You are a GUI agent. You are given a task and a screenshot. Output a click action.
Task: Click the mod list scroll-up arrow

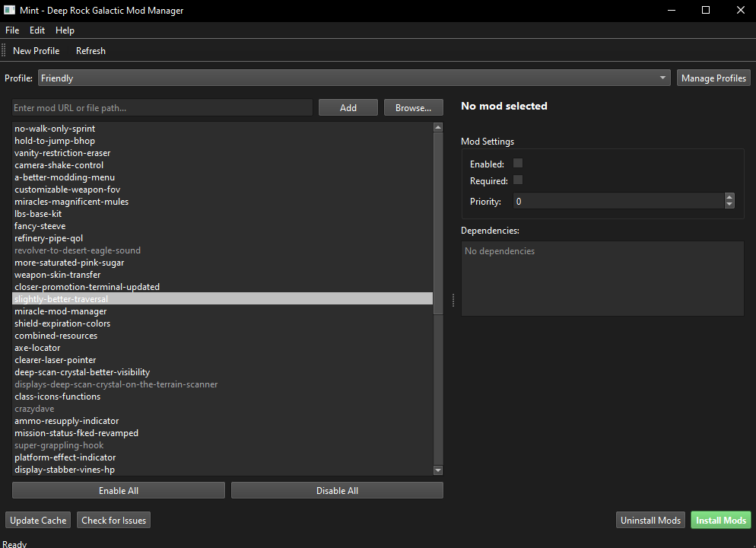click(438, 127)
